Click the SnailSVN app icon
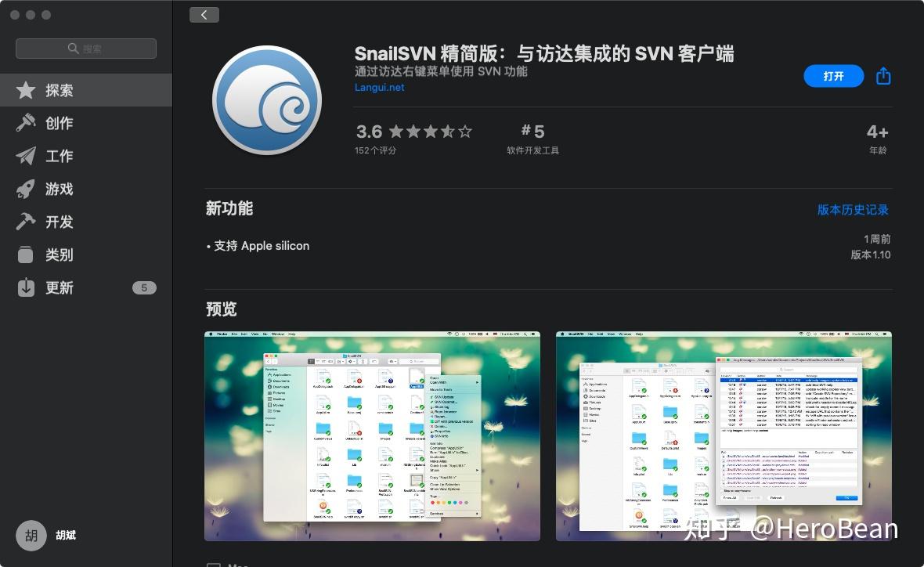 pyautogui.click(x=267, y=100)
